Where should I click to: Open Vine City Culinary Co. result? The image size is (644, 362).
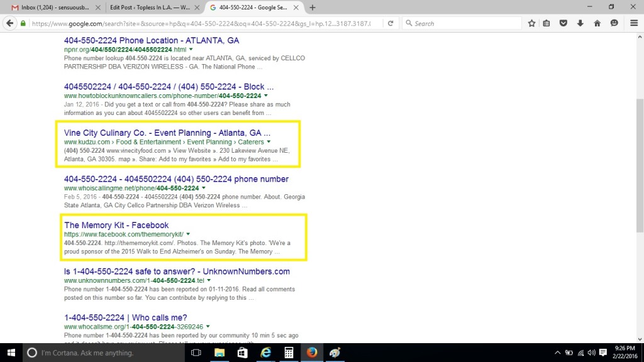click(167, 133)
